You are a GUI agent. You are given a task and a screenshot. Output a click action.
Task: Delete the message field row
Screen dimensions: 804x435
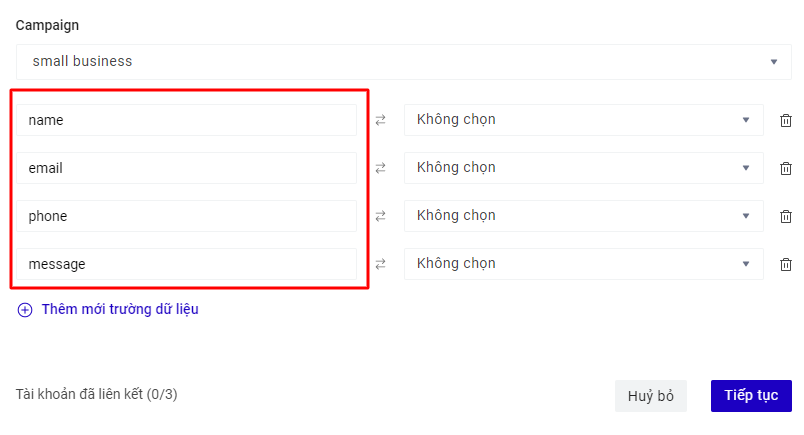click(786, 264)
